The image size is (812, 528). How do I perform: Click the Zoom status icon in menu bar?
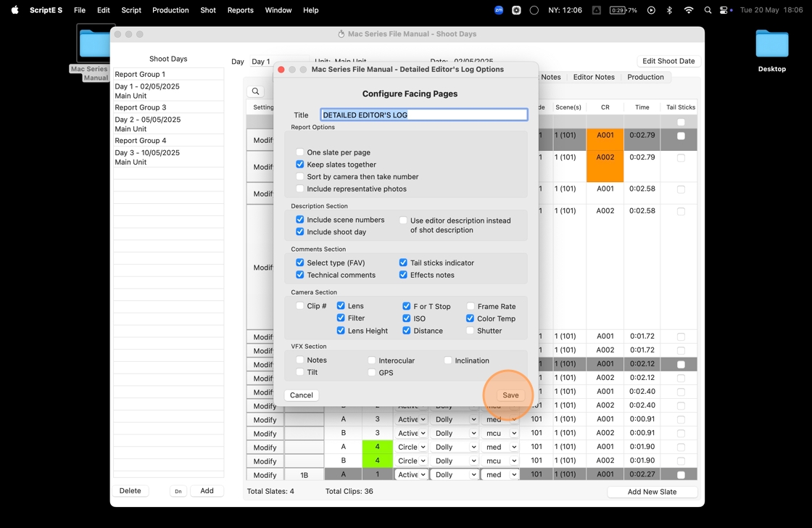498,10
